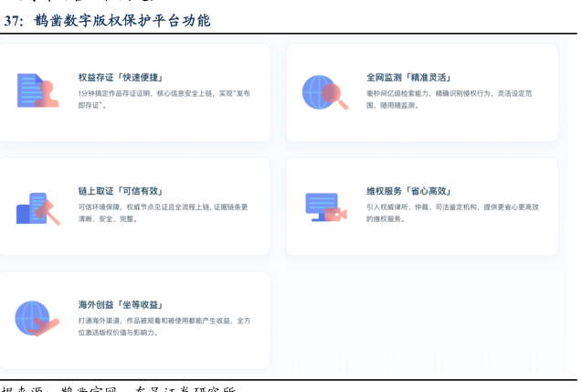Select the 链上取证「可信有效」heading
Screen dimensions: 582x392
point(120,192)
